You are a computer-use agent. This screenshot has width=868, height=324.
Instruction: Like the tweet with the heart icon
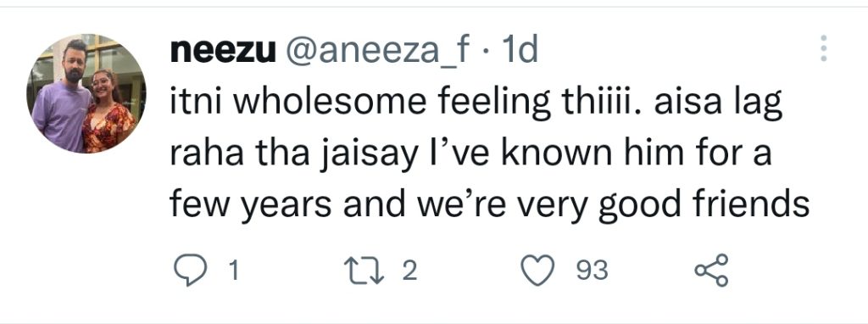point(538,271)
